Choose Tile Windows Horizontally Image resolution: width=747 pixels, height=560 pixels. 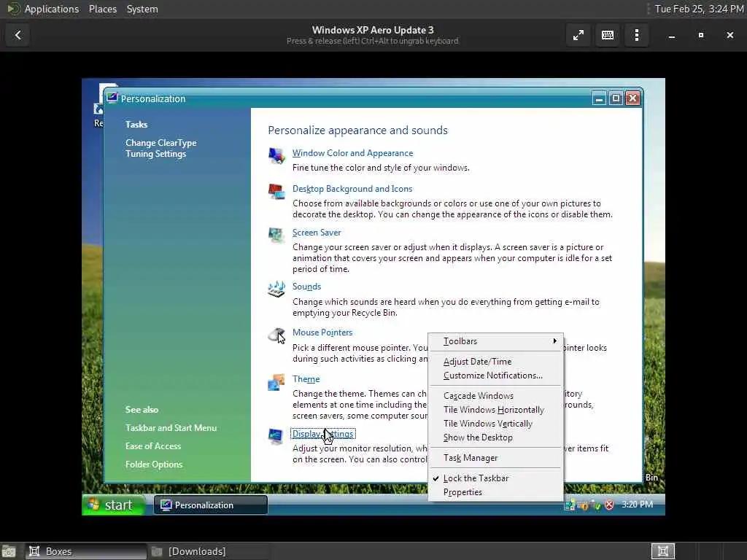pos(495,410)
